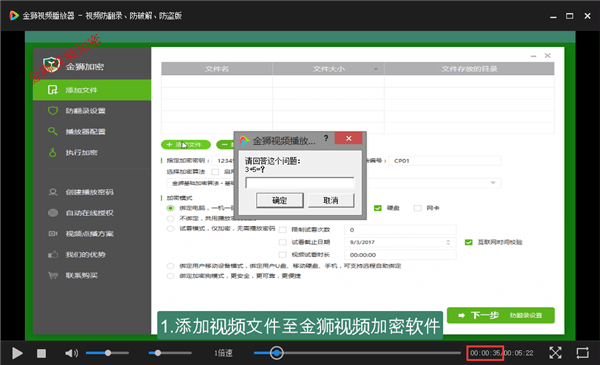Click the date field spinner arrows
Image resolution: width=600 pixels, height=365 pixels.
[x=448, y=242]
